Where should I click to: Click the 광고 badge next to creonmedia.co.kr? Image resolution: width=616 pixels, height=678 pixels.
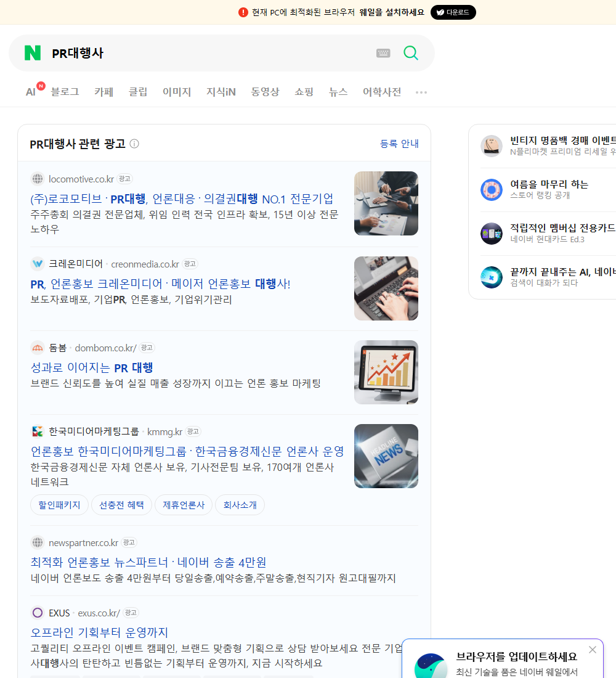tap(190, 264)
